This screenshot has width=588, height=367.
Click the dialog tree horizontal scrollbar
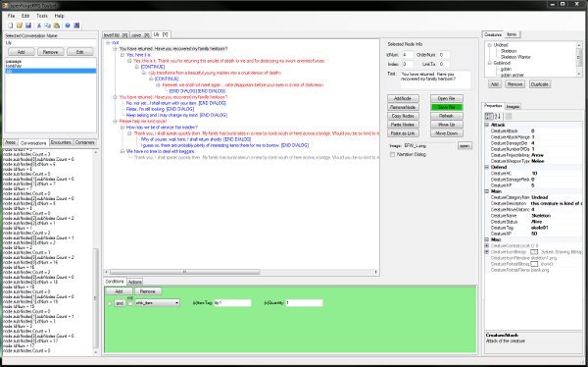[x=242, y=272]
